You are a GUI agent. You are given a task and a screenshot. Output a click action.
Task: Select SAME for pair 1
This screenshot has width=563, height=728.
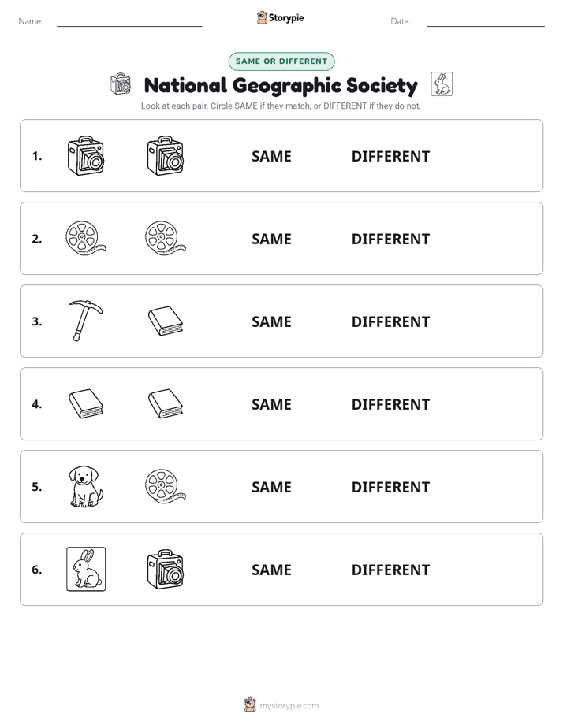coord(272,157)
